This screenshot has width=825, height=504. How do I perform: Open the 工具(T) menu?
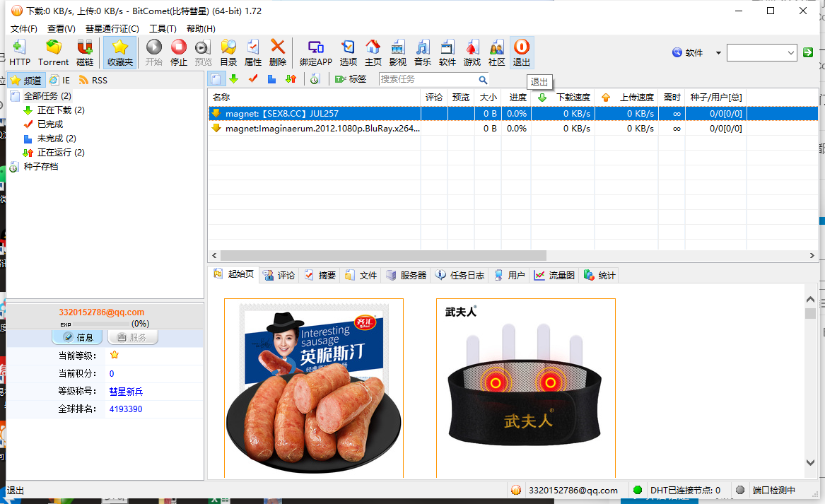[163, 28]
